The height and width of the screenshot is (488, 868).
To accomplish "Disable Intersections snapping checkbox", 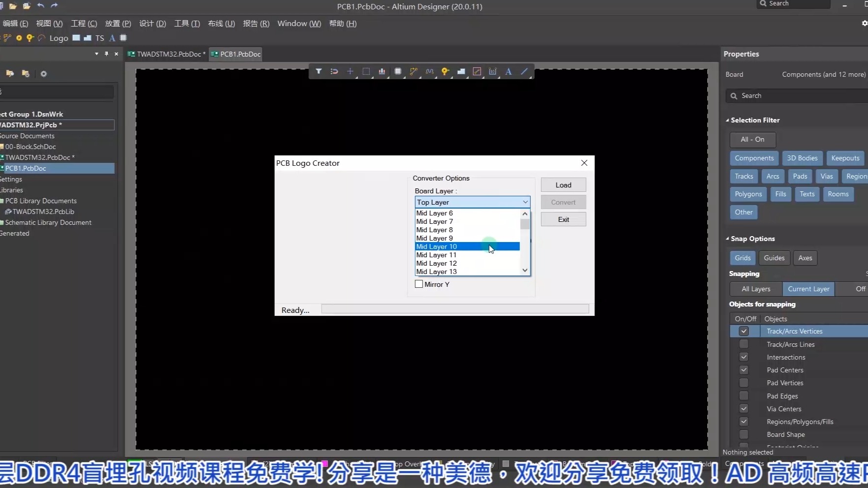I will pyautogui.click(x=744, y=357).
